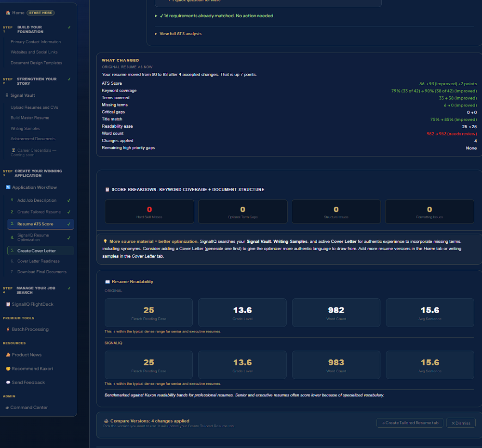Viewport: 482px width, 448px height.
Task: Open Document Design Templates
Action: point(36,63)
